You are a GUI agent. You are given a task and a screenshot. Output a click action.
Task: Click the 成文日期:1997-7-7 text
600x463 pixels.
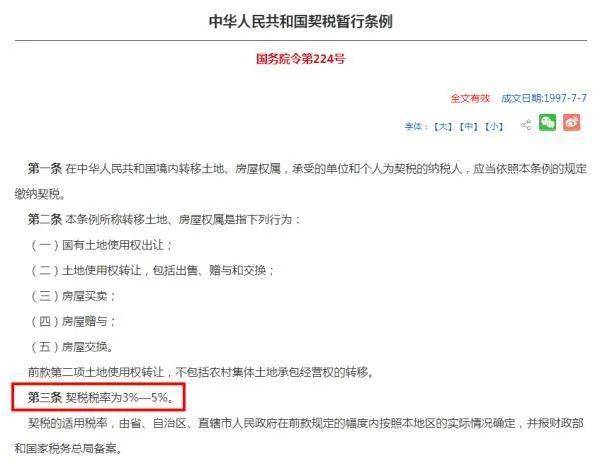coord(544,98)
